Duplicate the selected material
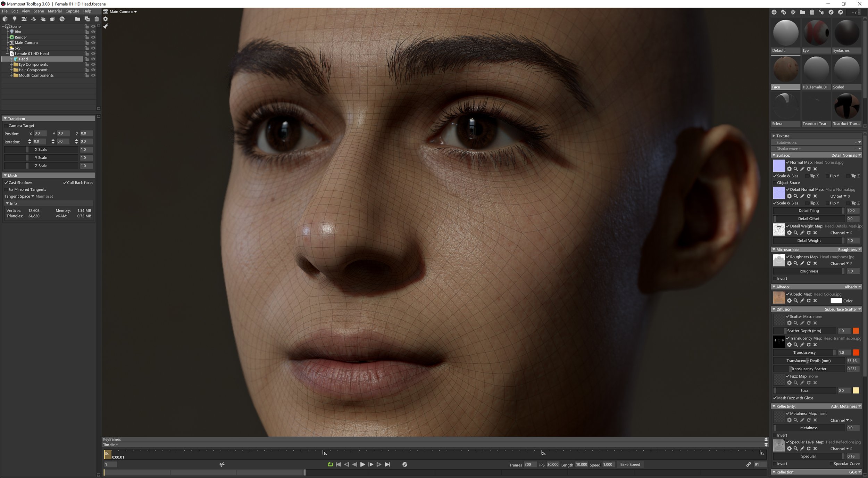The width and height of the screenshot is (868, 478). (784, 12)
